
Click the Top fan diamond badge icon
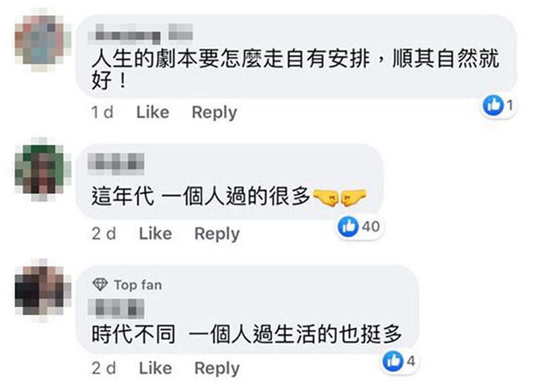(100, 284)
